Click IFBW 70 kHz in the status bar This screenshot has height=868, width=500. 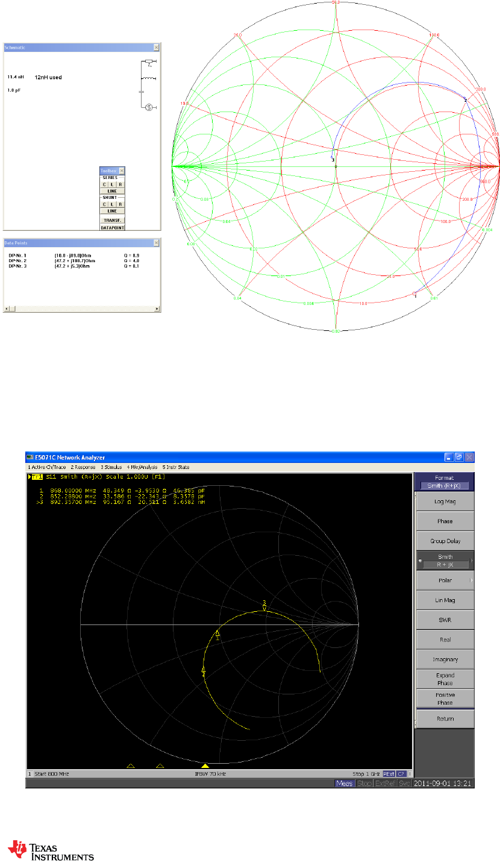click(x=211, y=773)
